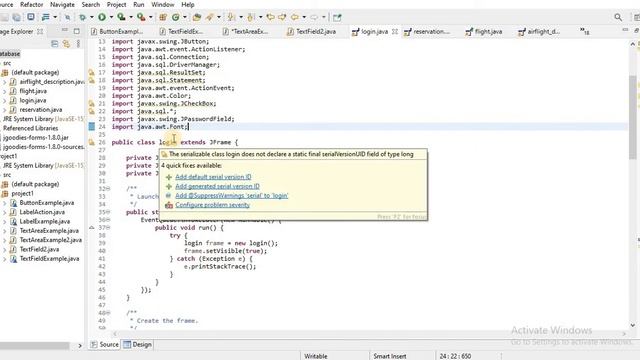Switch to the Design tab

click(138, 344)
